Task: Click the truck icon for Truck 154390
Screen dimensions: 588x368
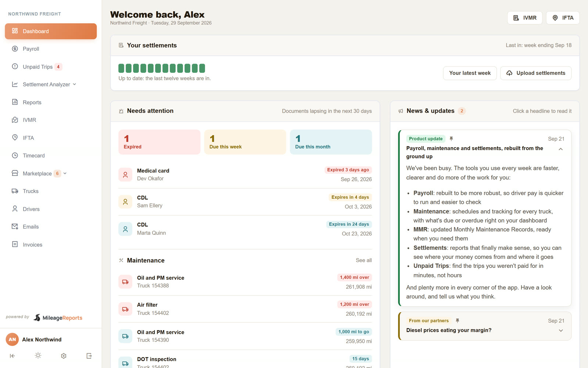Action: (x=125, y=336)
